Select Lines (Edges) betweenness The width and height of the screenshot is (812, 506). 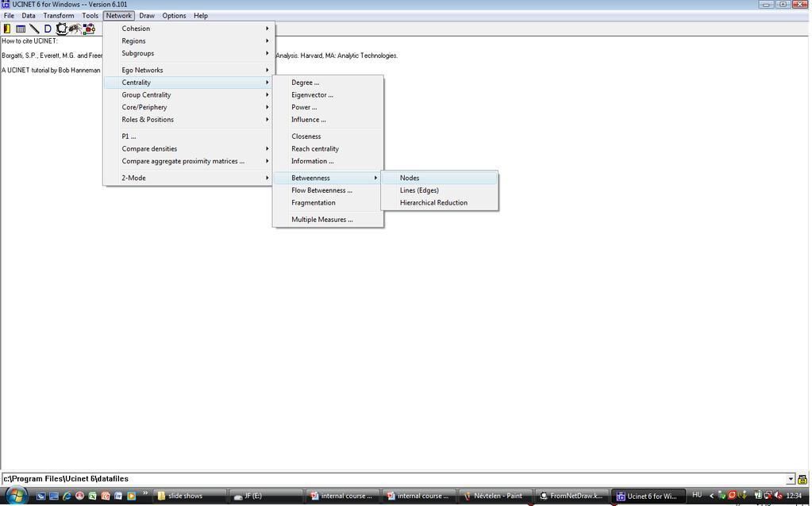(x=440, y=190)
